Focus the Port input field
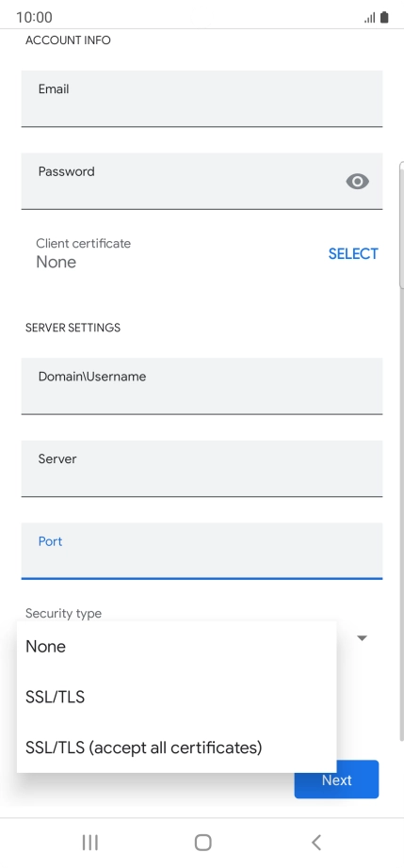The width and height of the screenshot is (404, 868). (202, 551)
